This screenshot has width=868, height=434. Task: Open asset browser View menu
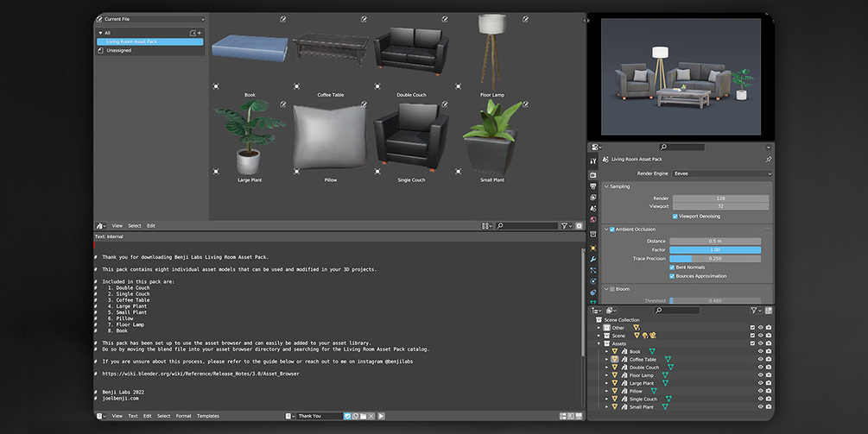point(117,225)
